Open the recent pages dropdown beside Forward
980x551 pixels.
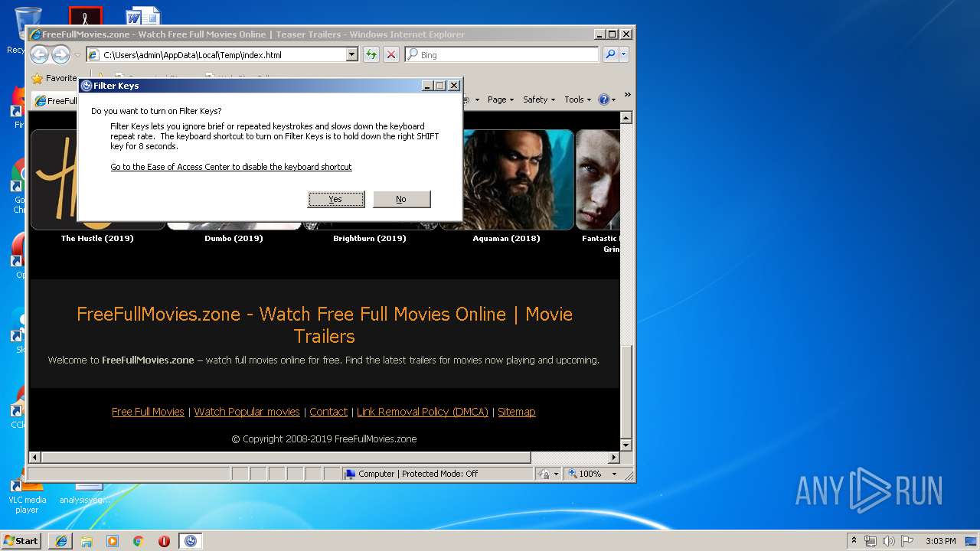(77, 55)
